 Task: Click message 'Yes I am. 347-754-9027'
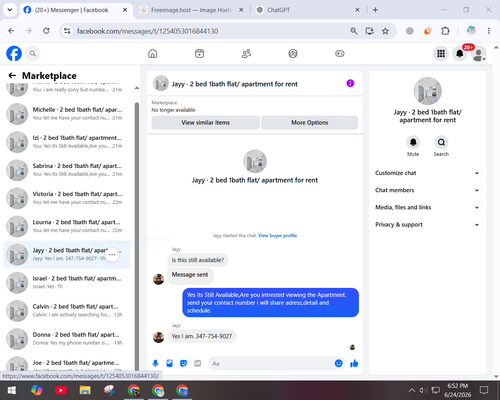(202, 336)
